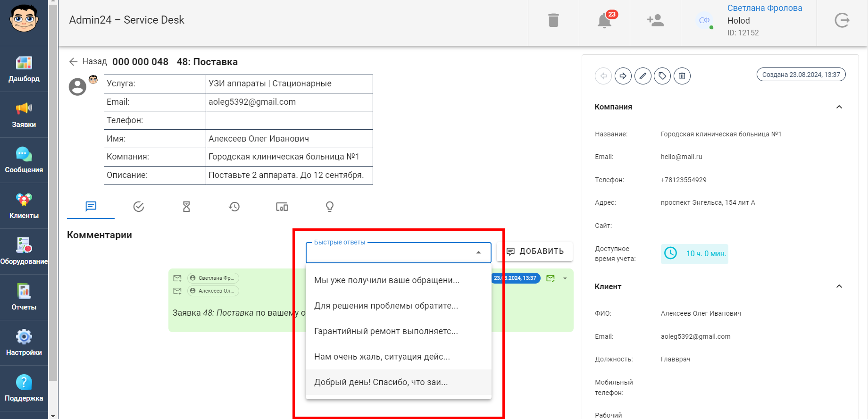Click the add user icon
868x419 pixels.
coord(655,20)
